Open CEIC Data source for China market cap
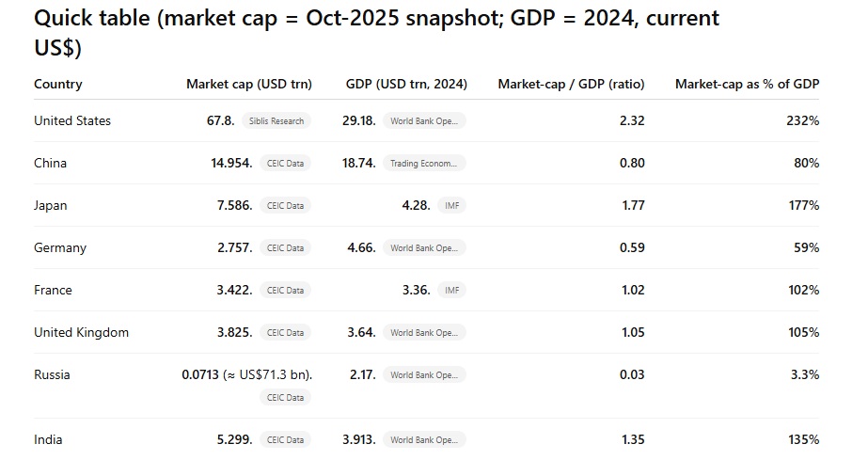 point(285,164)
